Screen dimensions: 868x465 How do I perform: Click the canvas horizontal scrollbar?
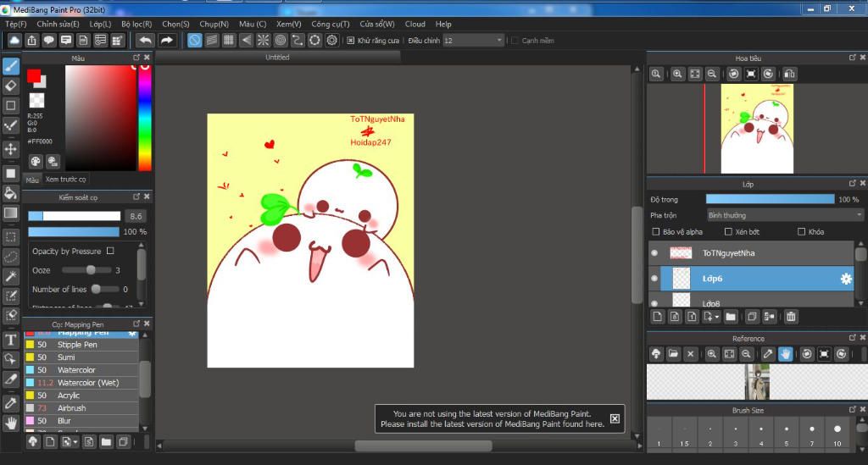(x=423, y=446)
